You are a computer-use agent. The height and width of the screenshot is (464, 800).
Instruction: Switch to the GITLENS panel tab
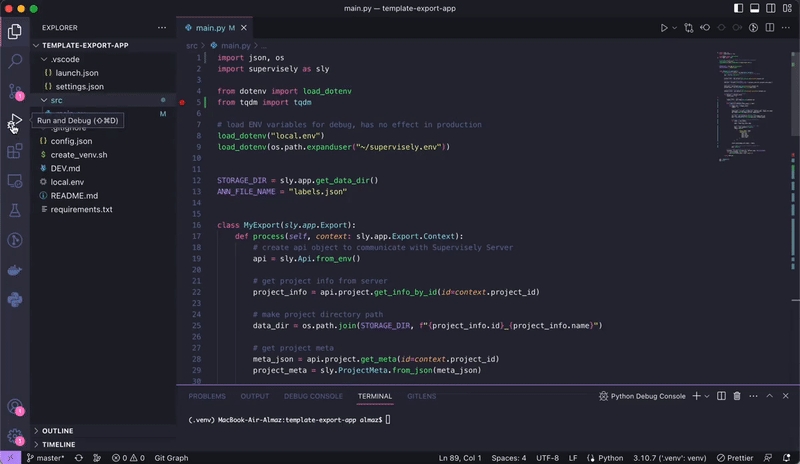click(421, 396)
